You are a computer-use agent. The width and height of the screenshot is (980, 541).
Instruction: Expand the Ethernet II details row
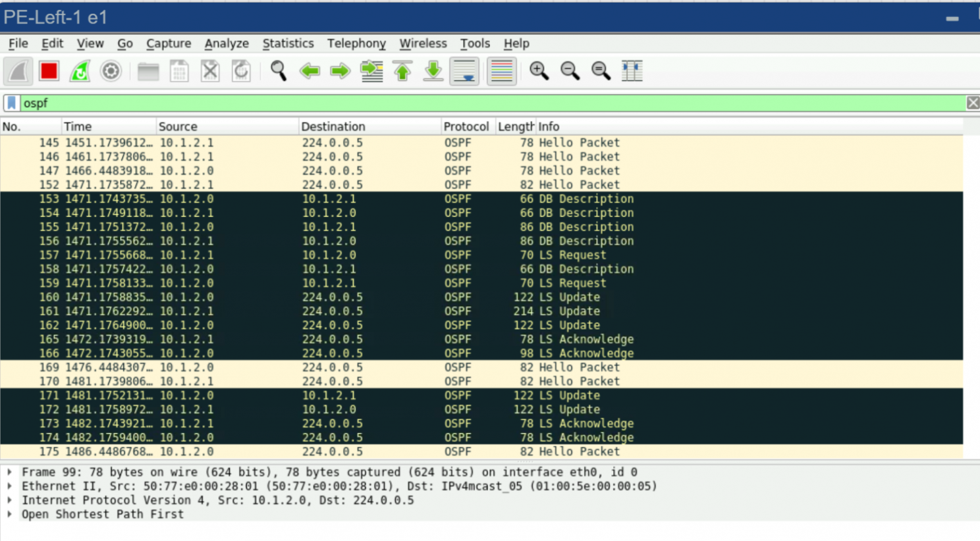(x=10, y=486)
